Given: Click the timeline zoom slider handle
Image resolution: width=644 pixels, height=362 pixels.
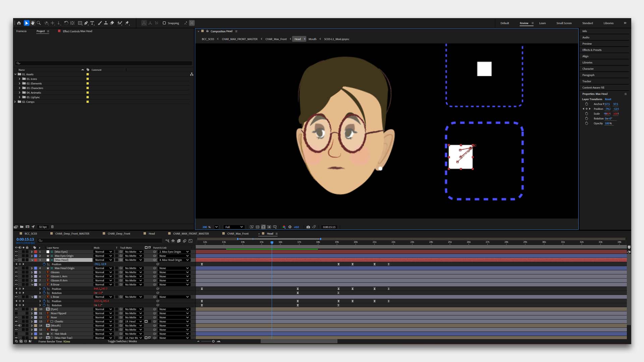Looking at the screenshot, I should [213, 341].
